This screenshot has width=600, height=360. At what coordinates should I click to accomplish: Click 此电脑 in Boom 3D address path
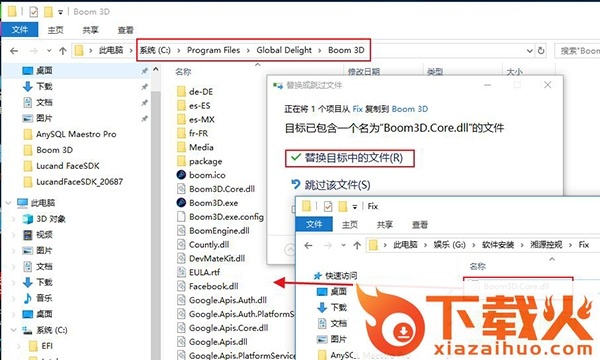click(111, 50)
